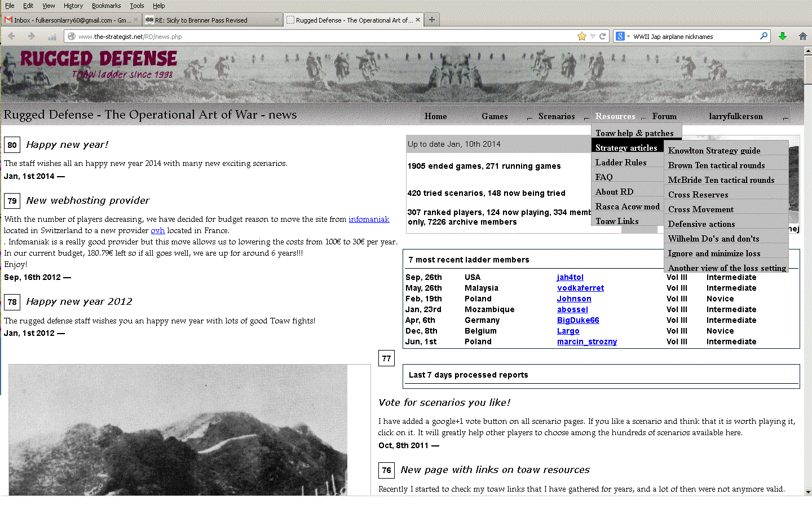Viewport: 812px width, 508px height.
Task: Open the View menu
Action: (x=48, y=6)
